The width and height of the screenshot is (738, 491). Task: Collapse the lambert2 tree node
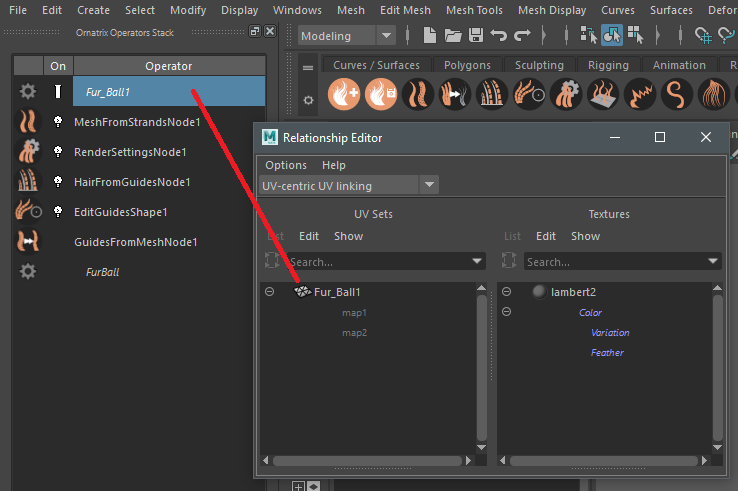pyautogui.click(x=506, y=292)
